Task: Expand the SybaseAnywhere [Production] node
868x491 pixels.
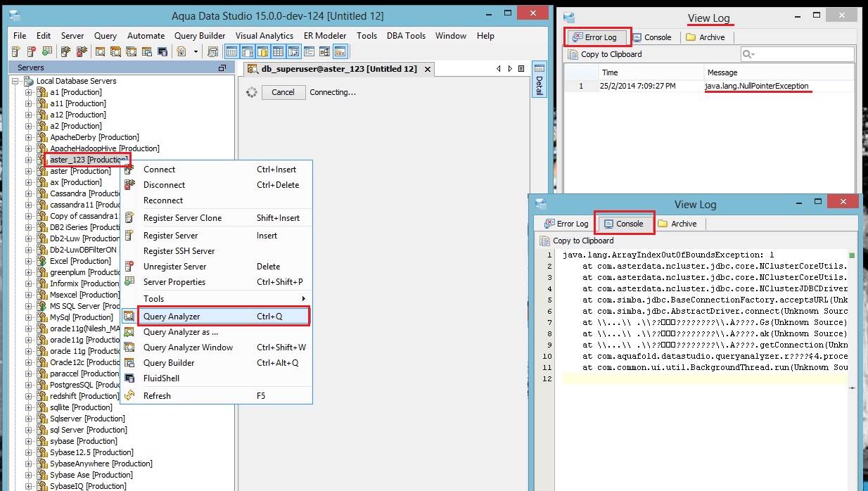Action: click(x=29, y=464)
